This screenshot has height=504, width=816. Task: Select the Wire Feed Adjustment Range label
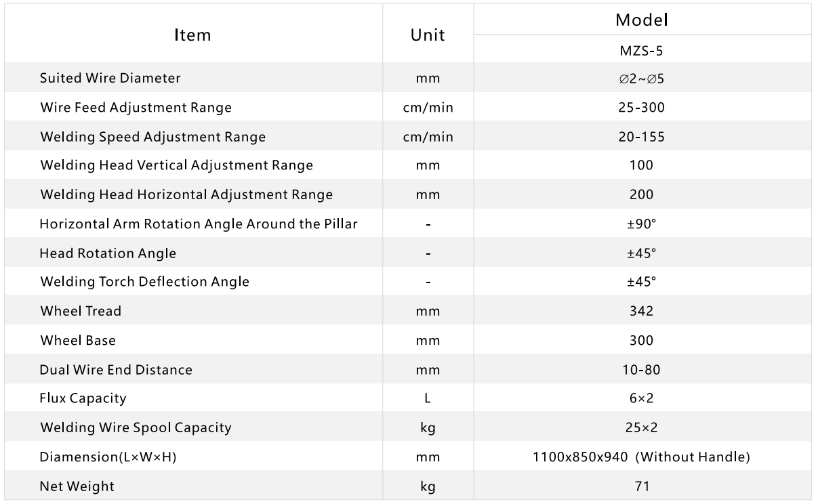coord(136,108)
